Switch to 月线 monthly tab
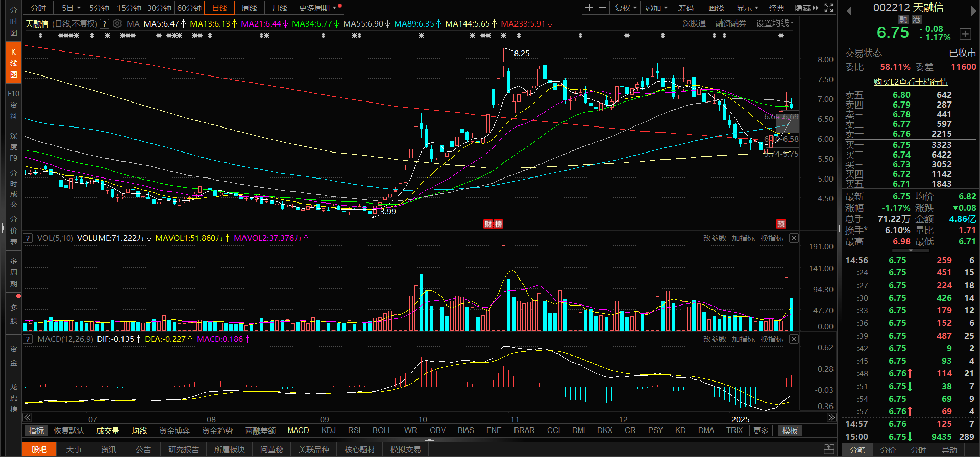 (280, 8)
